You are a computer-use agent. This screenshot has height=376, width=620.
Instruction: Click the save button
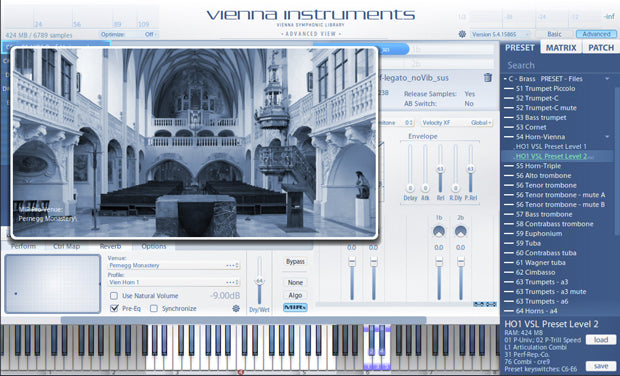[x=601, y=366]
